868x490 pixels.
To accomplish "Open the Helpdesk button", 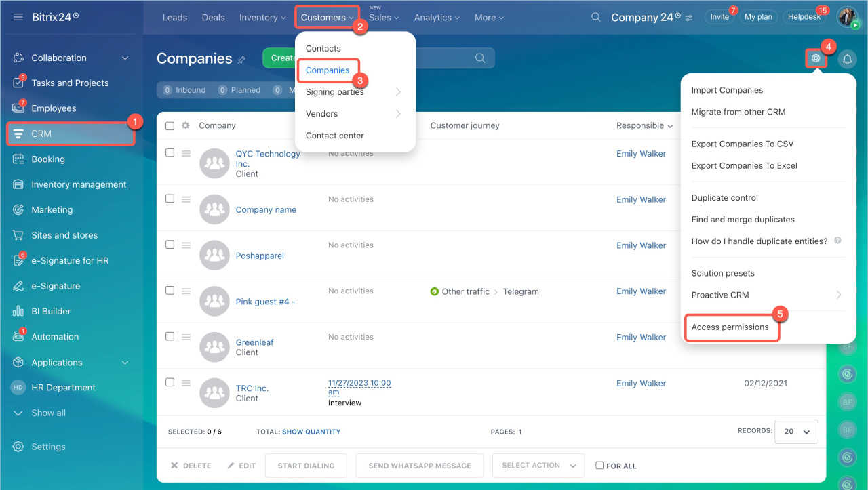I will [805, 17].
